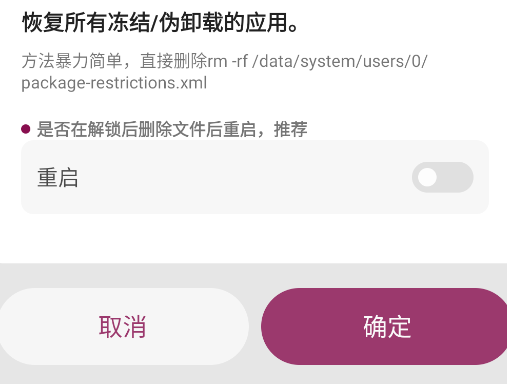This screenshot has height=384, width=507.
Task: Toggle the 重启 switch on
Action: coord(442,177)
